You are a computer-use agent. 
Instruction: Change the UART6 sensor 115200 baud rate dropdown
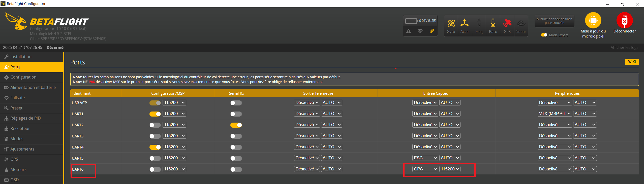450,169
